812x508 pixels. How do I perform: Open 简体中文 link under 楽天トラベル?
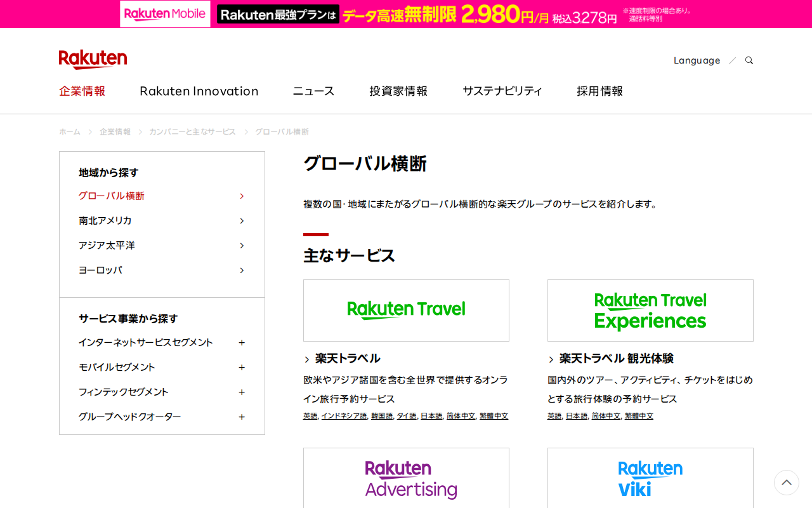point(461,416)
